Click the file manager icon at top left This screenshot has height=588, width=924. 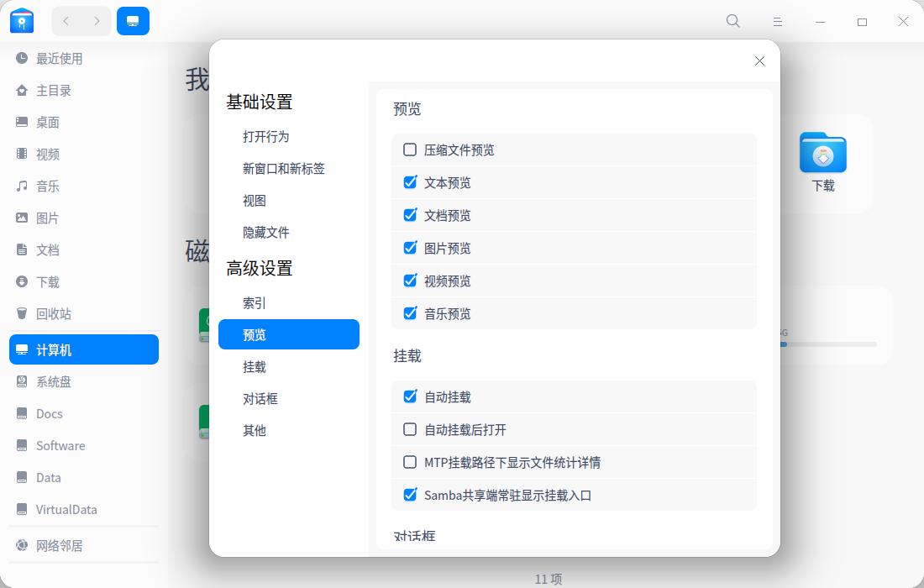pyautogui.click(x=21, y=20)
